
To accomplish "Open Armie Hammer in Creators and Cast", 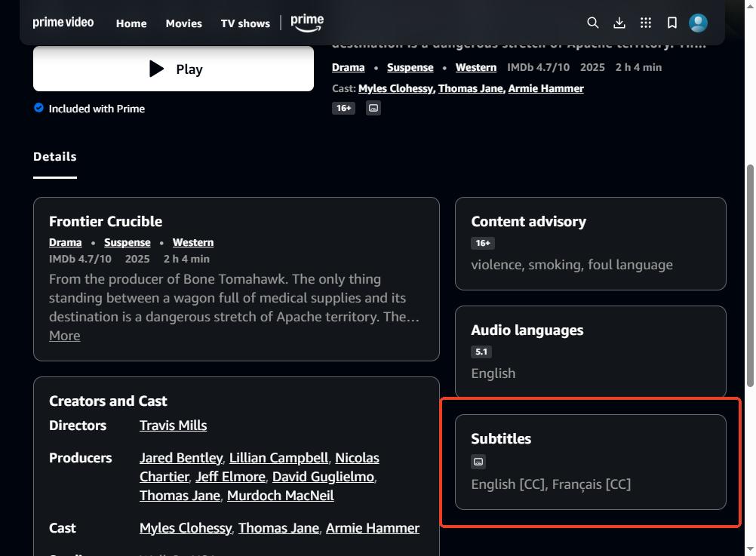I will 373,528.
